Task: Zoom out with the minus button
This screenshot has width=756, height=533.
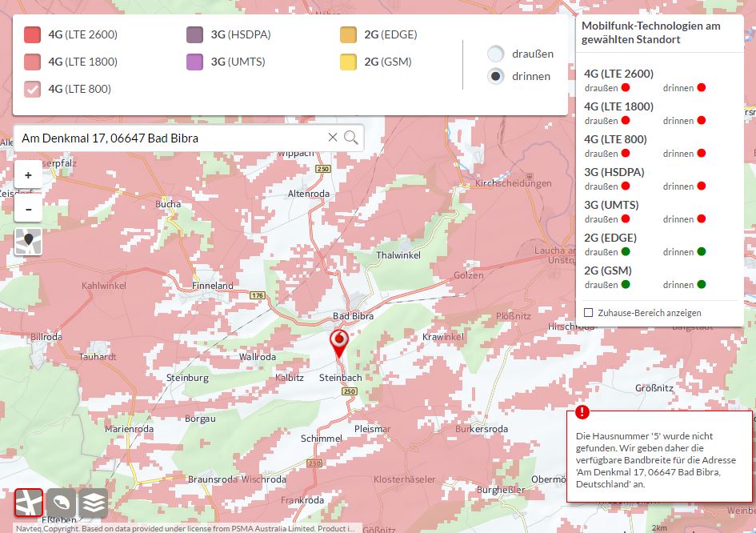Action: point(28,209)
